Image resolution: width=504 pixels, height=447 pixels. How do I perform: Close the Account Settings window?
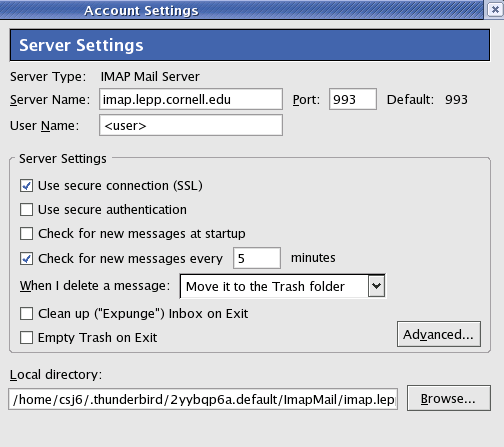[495, 9]
